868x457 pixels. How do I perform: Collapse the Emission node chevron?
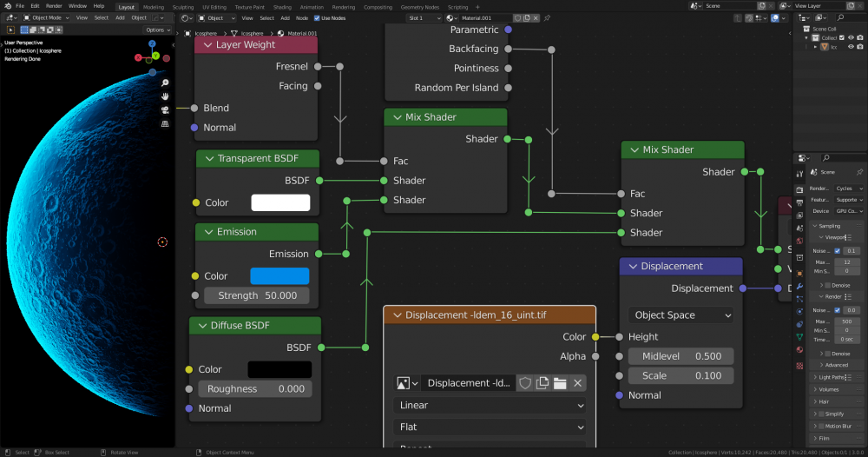coord(208,232)
